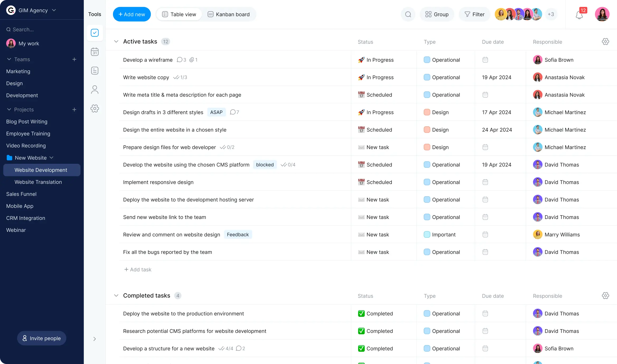Open Active tasks column settings gear
The height and width of the screenshot is (364, 617).
pyautogui.click(x=605, y=41)
